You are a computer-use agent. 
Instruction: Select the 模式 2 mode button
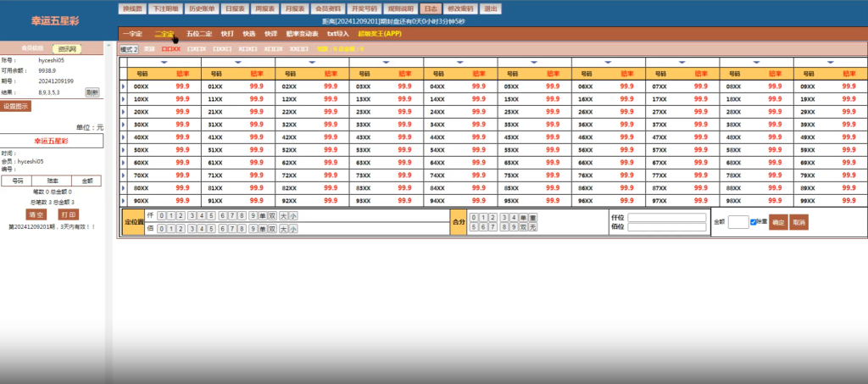(x=129, y=49)
